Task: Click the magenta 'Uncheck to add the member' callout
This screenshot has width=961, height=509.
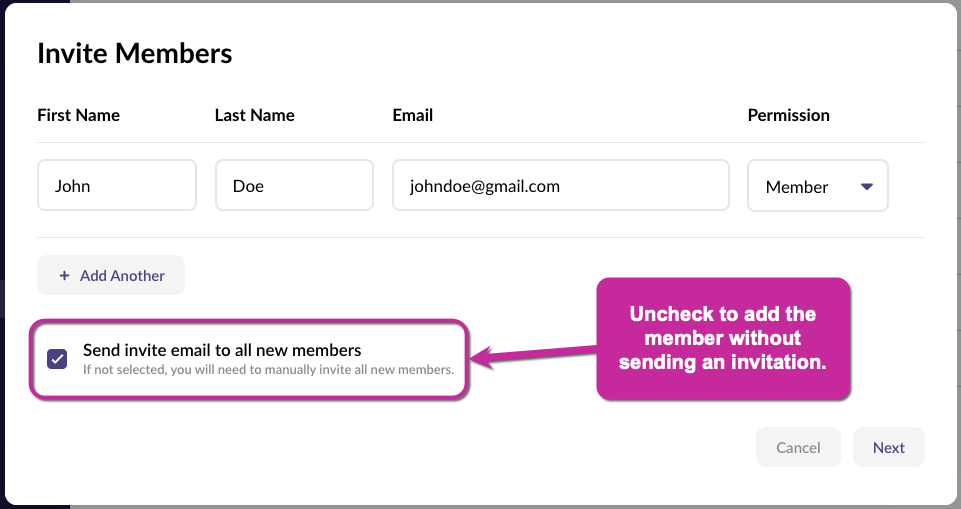Action: click(x=723, y=339)
